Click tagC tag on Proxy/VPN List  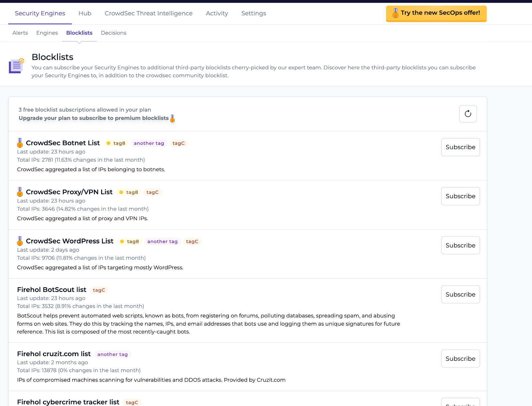pos(153,192)
